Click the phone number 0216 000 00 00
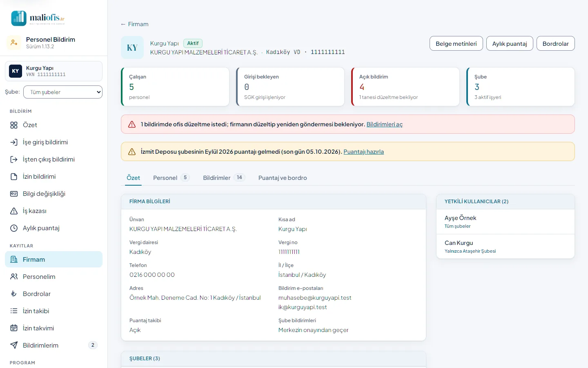 point(152,275)
